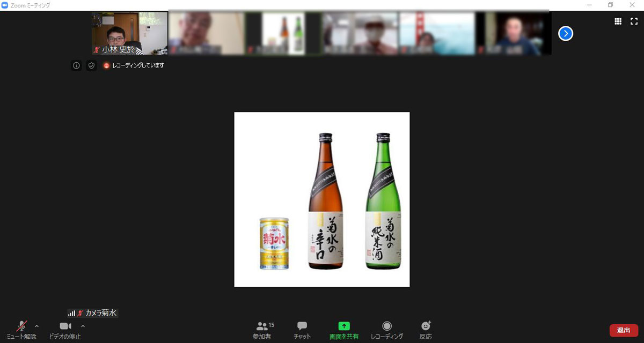This screenshot has height=343, width=644.
Task: Click the security shield icon
Action: [91, 65]
